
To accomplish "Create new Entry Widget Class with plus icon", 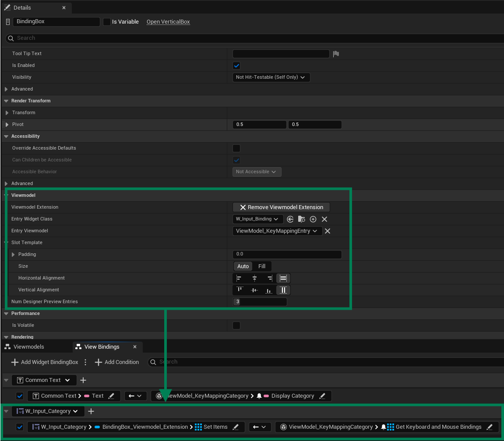I will pos(314,219).
